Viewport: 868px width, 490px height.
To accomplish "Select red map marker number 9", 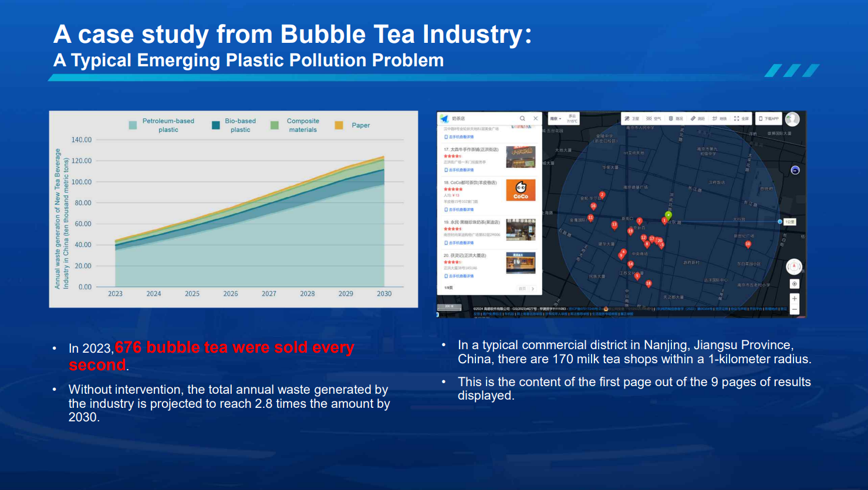I will pos(621,256).
